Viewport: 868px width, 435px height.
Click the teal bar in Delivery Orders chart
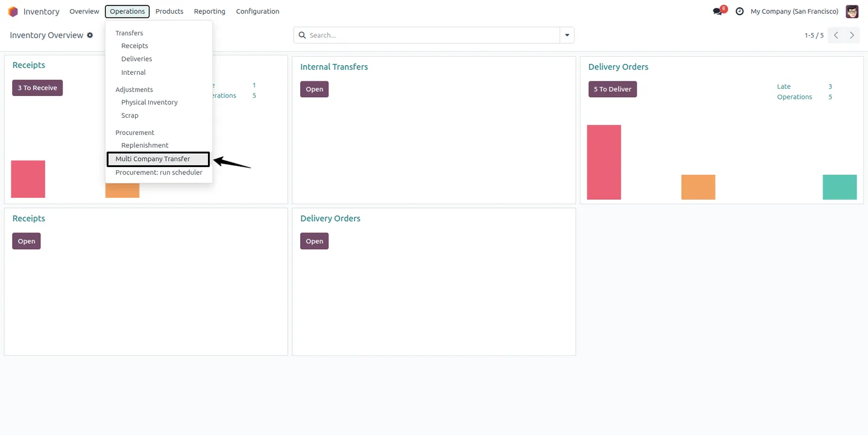840,187
